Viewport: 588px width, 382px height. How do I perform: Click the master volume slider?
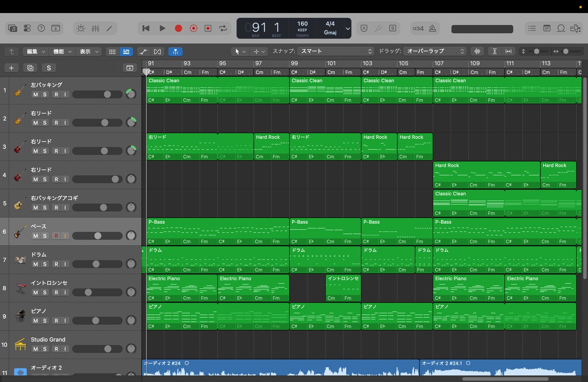pyautogui.click(x=482, y=29)
